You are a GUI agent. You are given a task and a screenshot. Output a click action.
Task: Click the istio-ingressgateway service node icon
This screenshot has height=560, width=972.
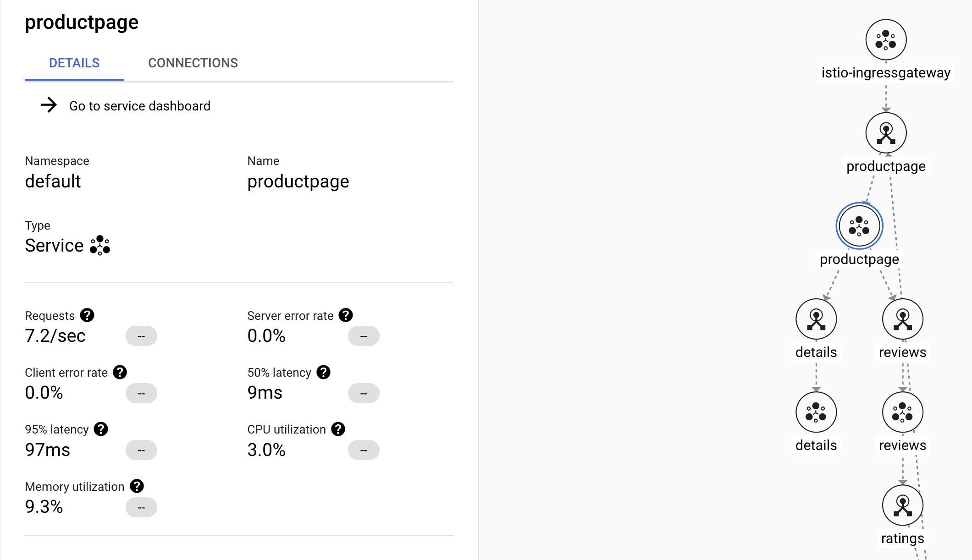[886, 40]
